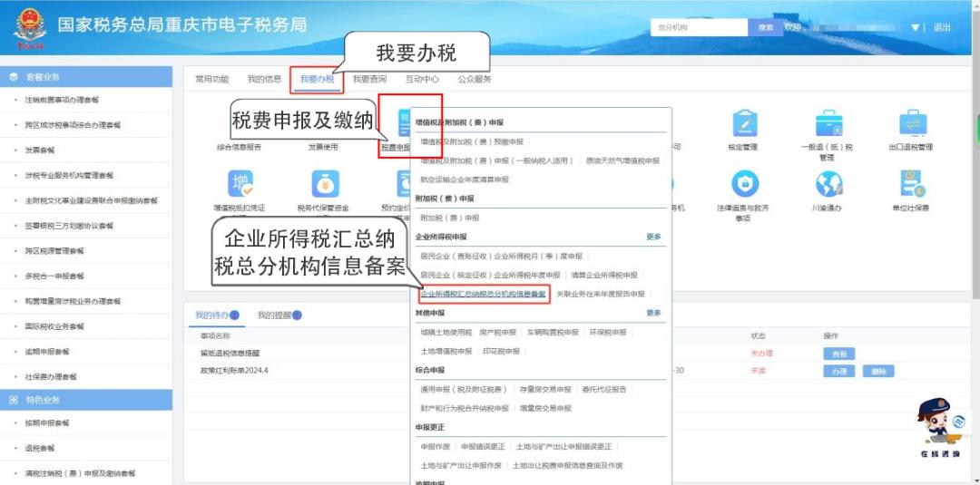Screen dimensions: 980x485
Task: Click the 退出 logout link
Action: coord(942,27)
